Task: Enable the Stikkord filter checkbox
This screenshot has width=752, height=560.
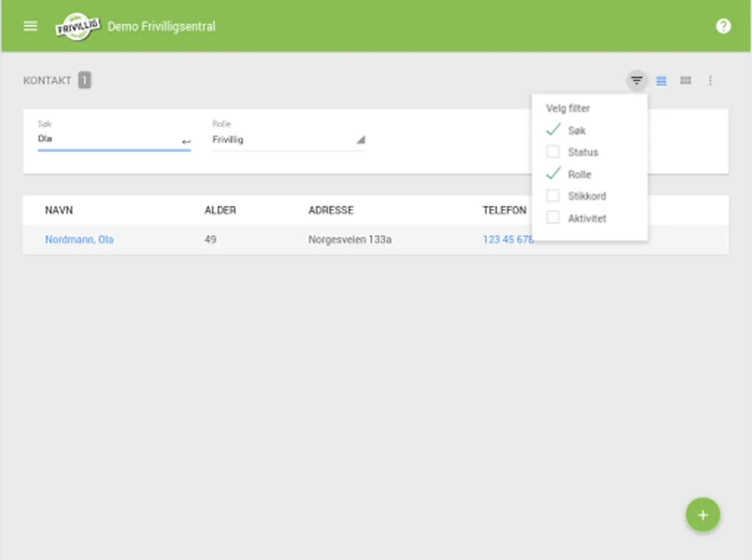Action: pyautogui.click(x=553, y=196)
